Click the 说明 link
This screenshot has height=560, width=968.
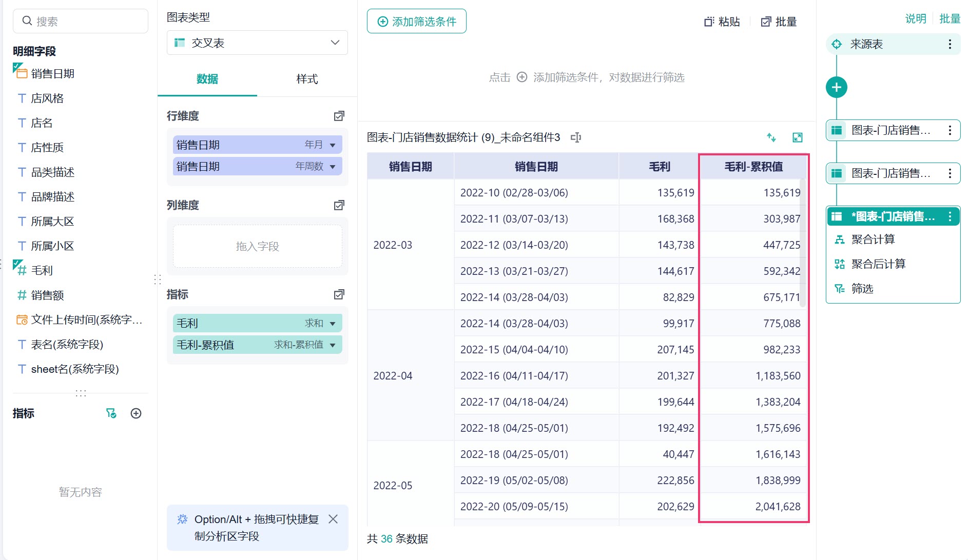[x=916, y=18]
